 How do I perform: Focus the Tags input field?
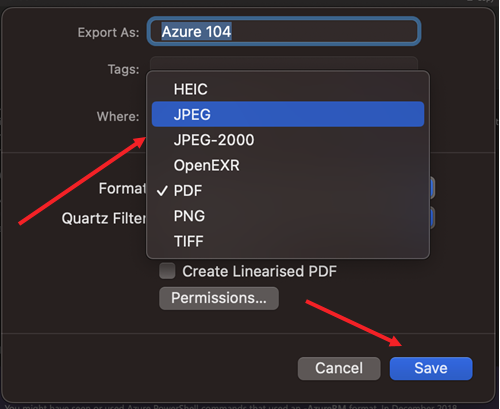(x=284, y=63)
